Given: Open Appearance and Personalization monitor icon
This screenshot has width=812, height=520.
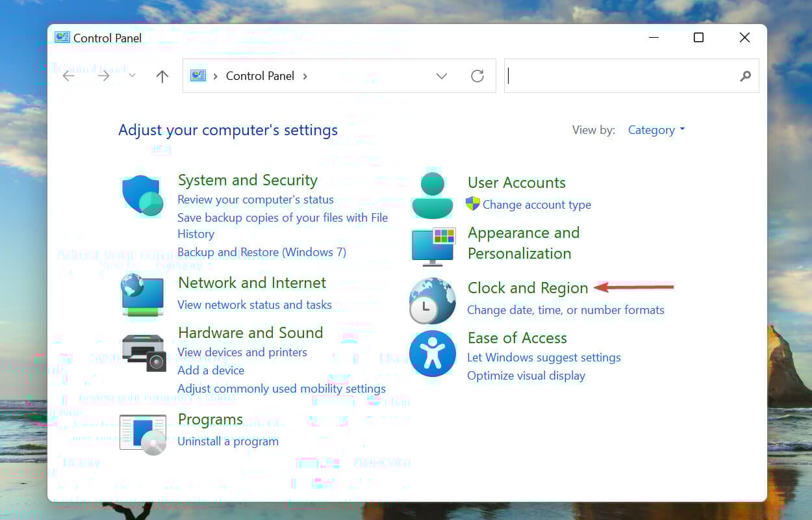Looking at the screenshot, I should coord(433,247).
